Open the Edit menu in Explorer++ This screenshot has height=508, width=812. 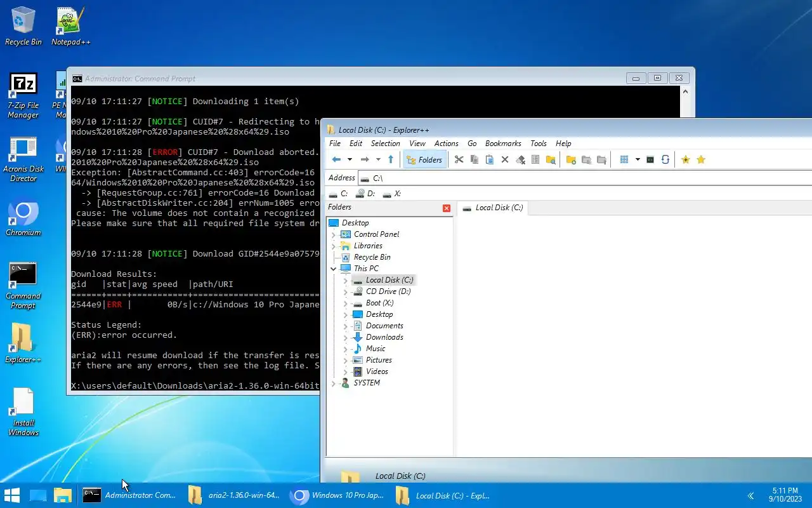point(356,144)
